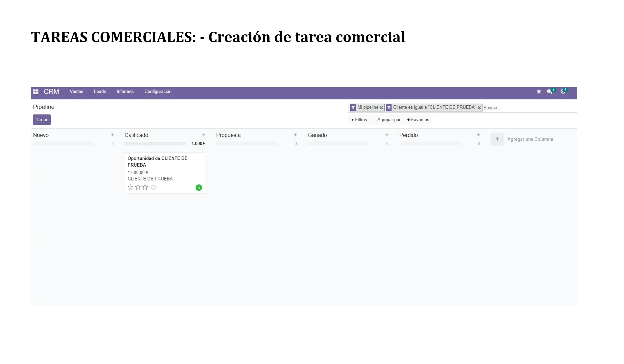Open the conversations chat icon

pos(549,91)
